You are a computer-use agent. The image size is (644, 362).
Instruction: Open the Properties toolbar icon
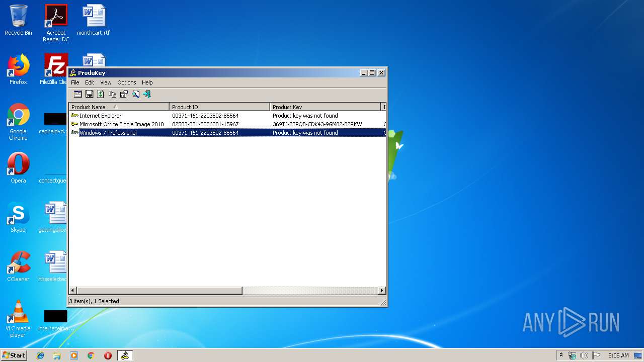pyautogui.click(x=124, y=94)
